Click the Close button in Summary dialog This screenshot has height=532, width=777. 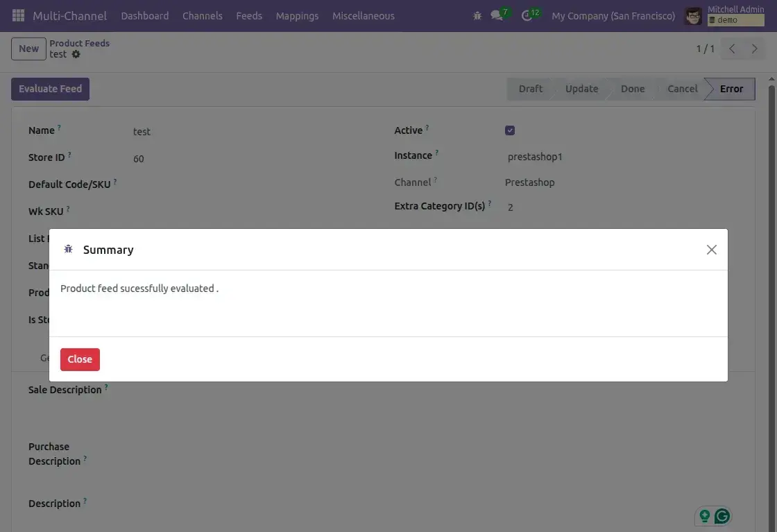click(x=80, y=359)
